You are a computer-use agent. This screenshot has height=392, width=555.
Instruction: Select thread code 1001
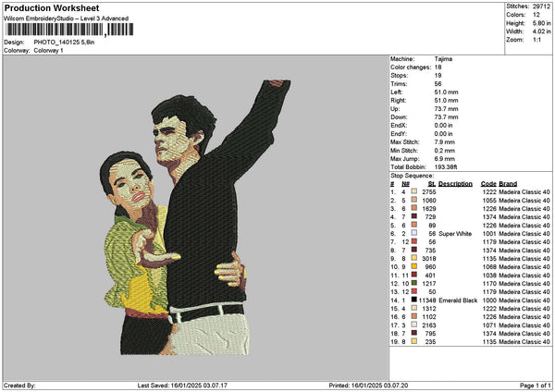489,234
